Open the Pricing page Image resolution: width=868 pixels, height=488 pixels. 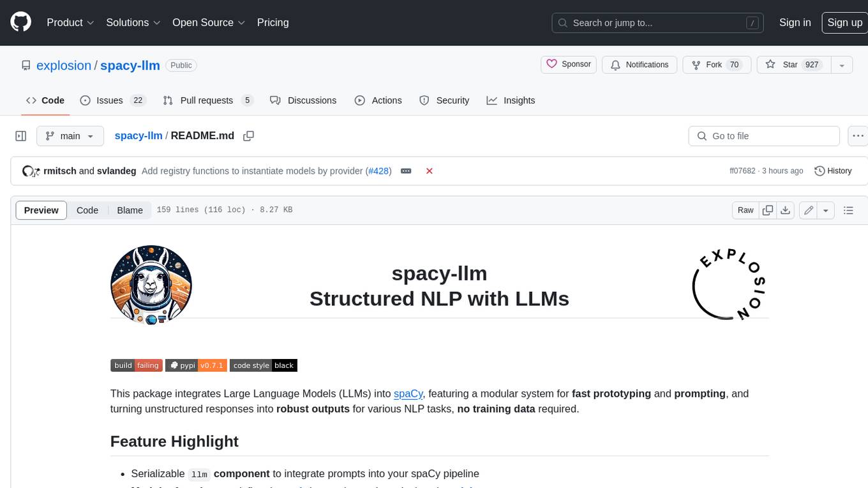(x=273, y=22)
